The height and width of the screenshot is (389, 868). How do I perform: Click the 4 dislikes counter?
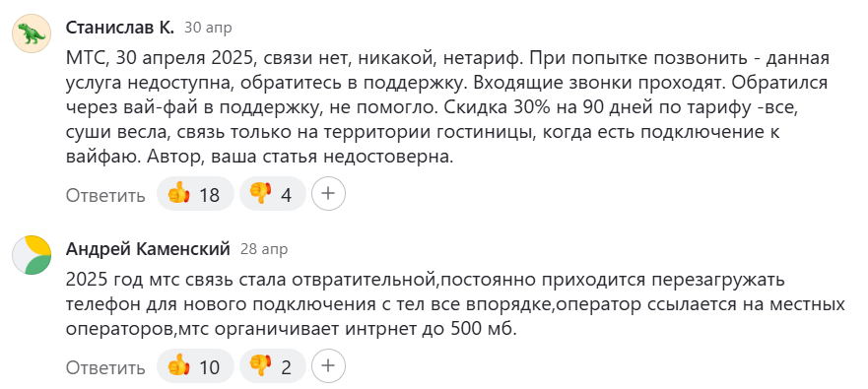(286, 195)
